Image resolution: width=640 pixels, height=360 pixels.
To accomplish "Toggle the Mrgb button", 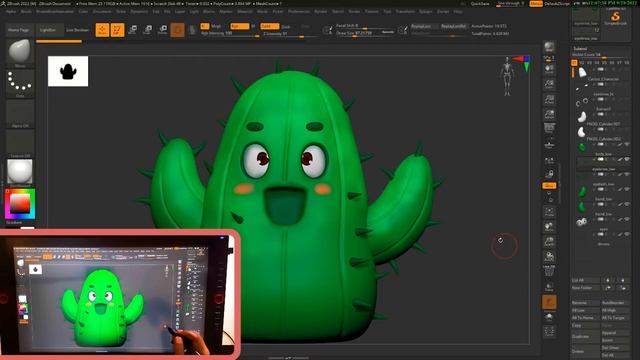I will click(216, 26).
